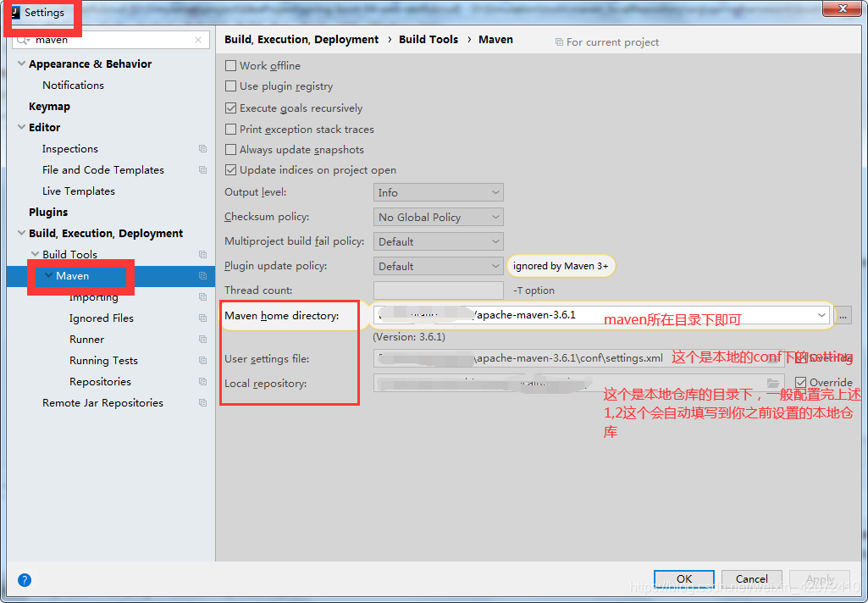Open the Output level dropdown
Screen dimensions: 868x603
coord(439,192)
